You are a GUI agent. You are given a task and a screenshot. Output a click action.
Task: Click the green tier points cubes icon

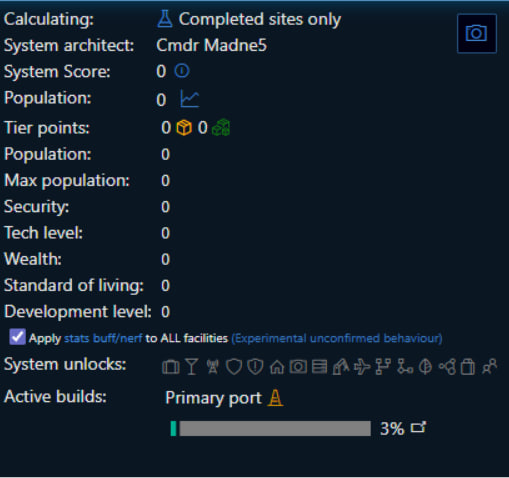(x=221, y=128)
